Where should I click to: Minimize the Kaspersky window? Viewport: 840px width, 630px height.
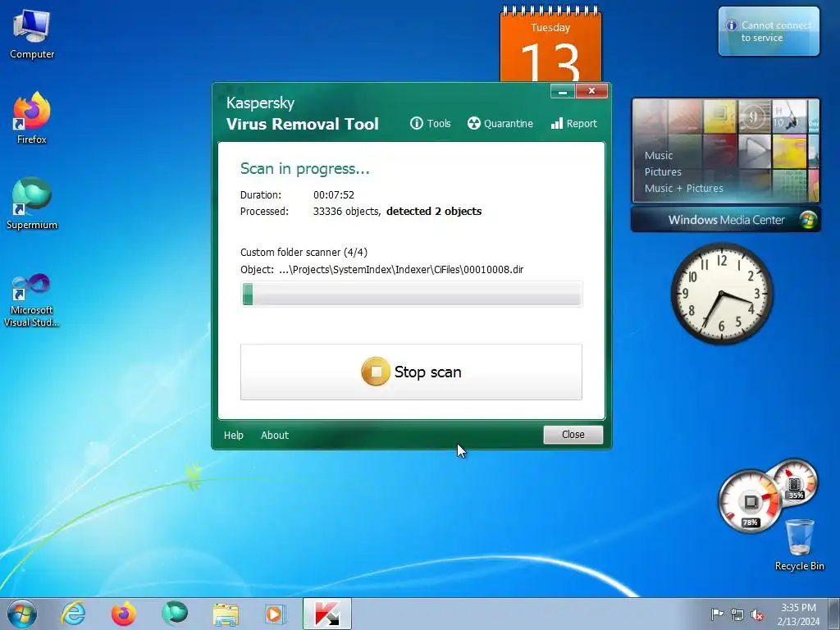click(563, 92)
